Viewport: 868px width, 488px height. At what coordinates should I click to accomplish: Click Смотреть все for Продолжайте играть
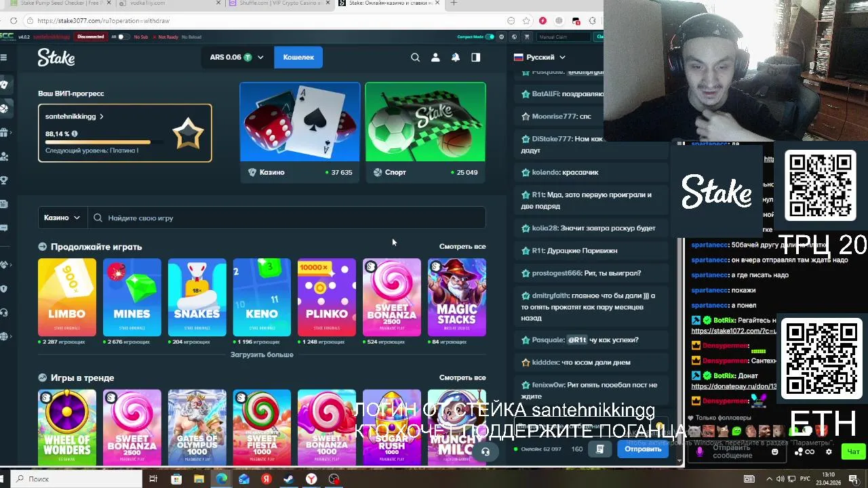(x=462, y=247)
